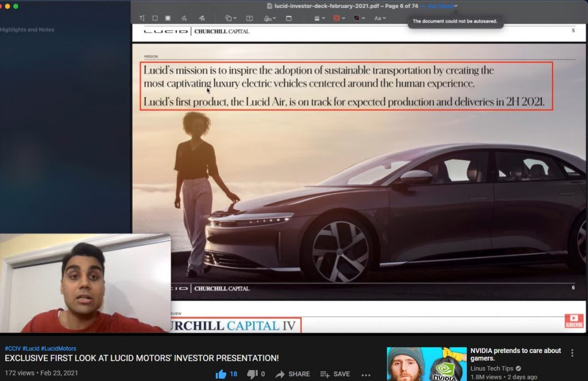Select the Rectangular Selection tool
This screenshot has height=381, width=588.
tap(155, 18)
